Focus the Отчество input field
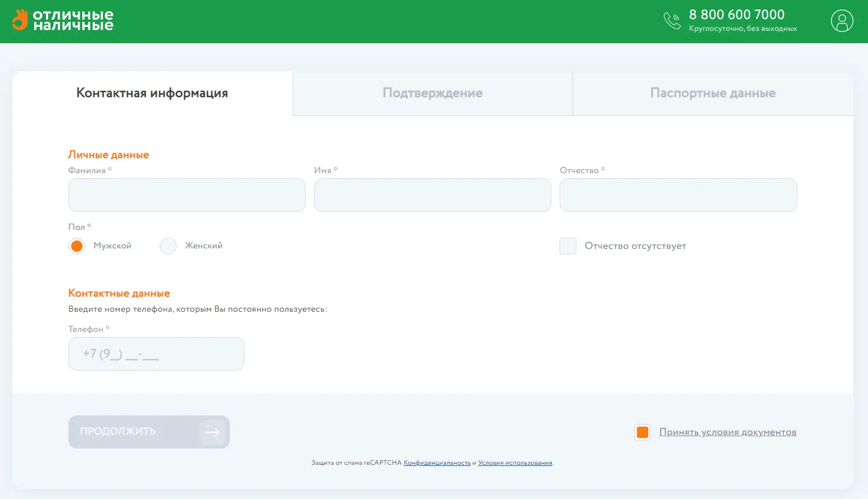The width and height of the screenshot is (868, 499). click(678, 195)
